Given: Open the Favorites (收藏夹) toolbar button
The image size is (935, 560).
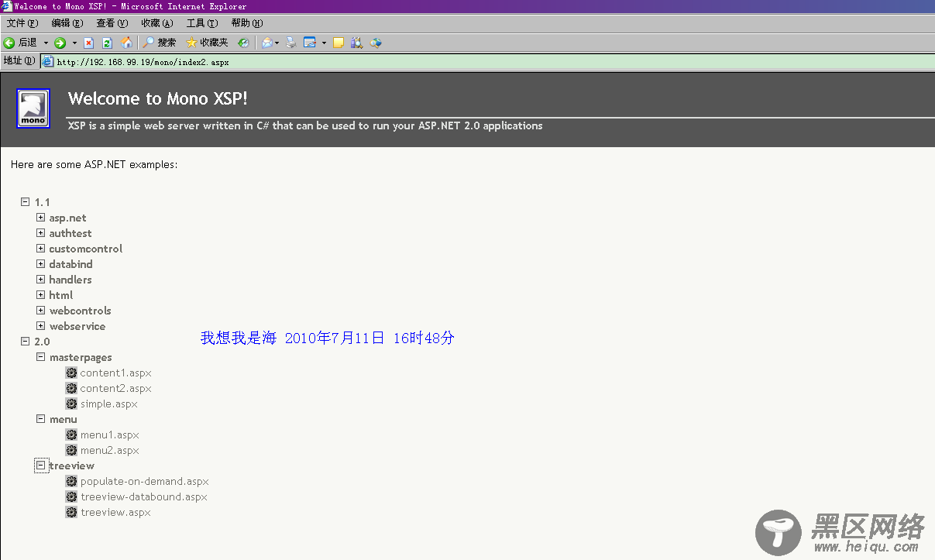Looking at the screenshot, I should tap(207, 43).
